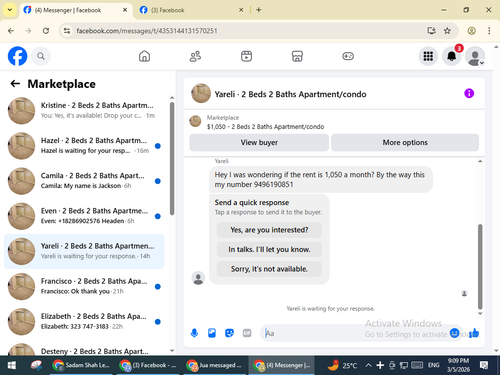Send quick response 'Yes, are you interested?'
This screenshot has height=375, width=500.
tap(269, 230)
